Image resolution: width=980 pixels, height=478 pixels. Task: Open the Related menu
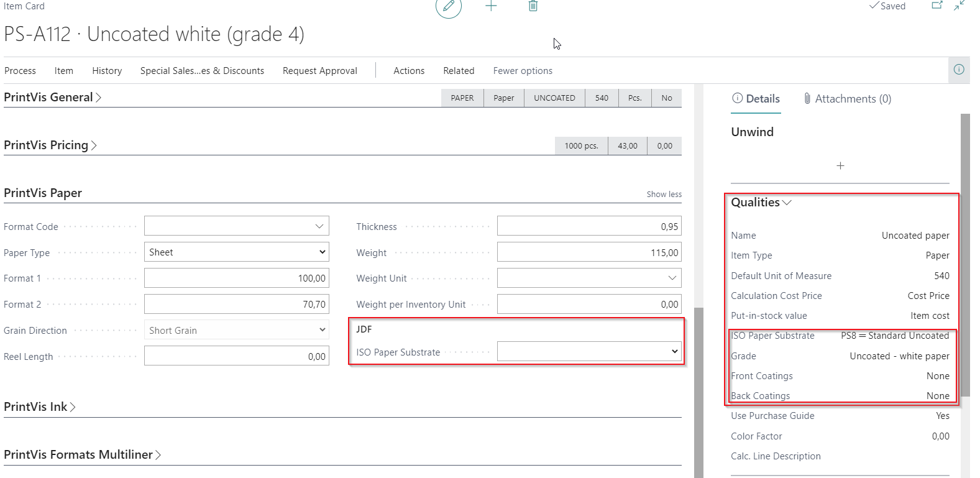[459, 71]
